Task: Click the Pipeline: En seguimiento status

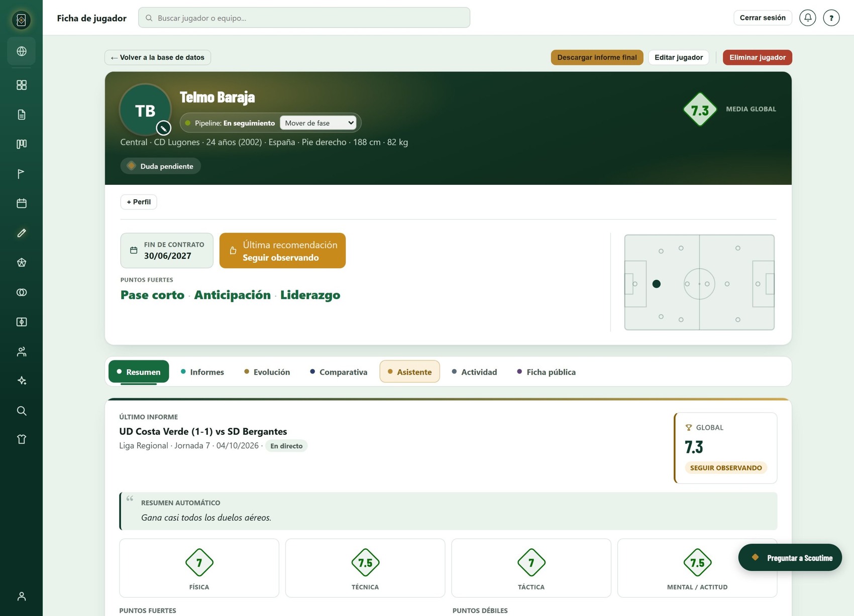Action: (235, 123)
